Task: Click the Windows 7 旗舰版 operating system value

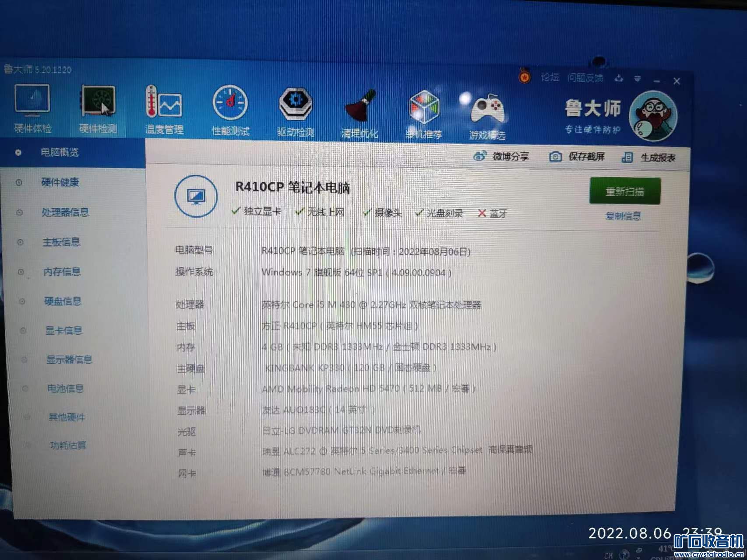Action: coord(356,272)
